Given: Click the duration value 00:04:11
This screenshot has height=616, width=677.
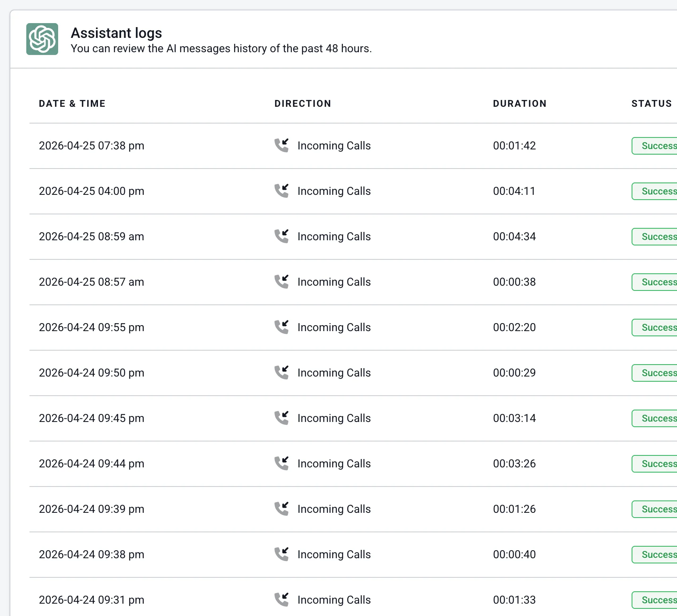Looking at the screenshot, I should pyautogui.click(x=514, y=191).
